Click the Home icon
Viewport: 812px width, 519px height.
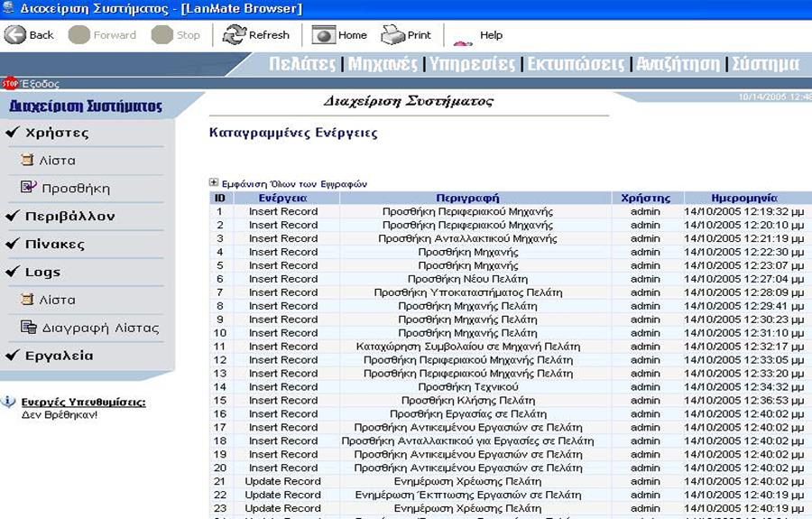pos(323,34)
